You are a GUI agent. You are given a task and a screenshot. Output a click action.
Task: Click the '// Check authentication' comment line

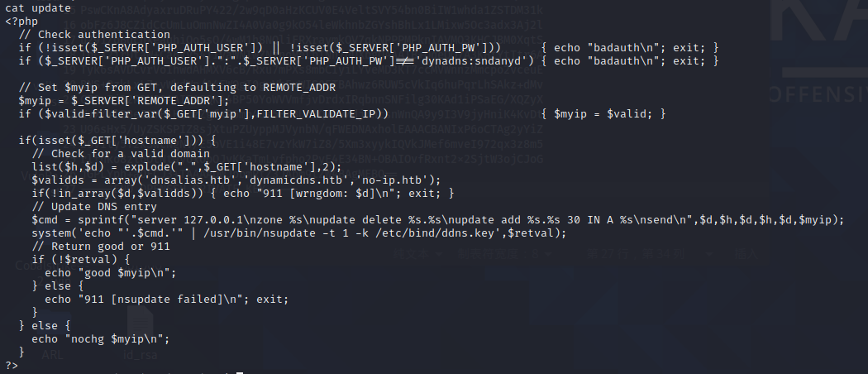(94, 35)
